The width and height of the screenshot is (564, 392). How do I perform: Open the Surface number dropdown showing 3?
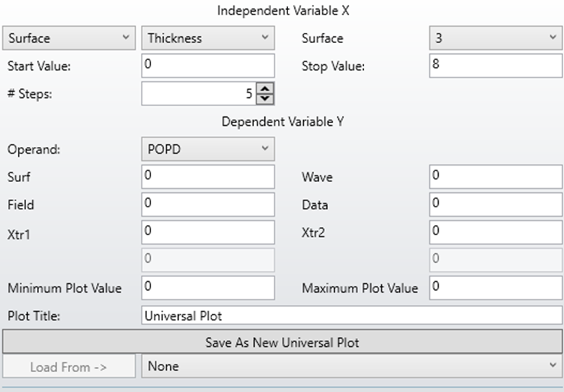496,38
